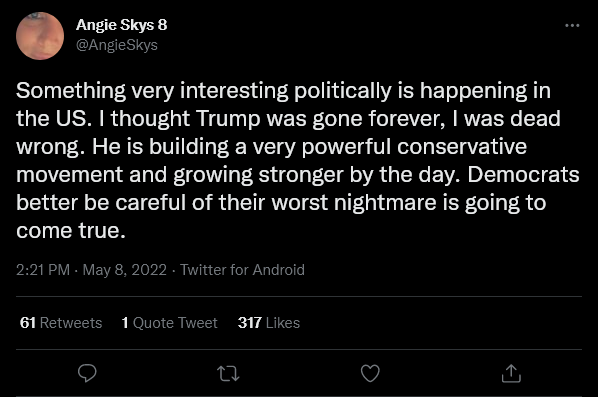Screen dimensions: 598x397
Task: Select the word nightmare in the tweet
Action: coord(385,203)
